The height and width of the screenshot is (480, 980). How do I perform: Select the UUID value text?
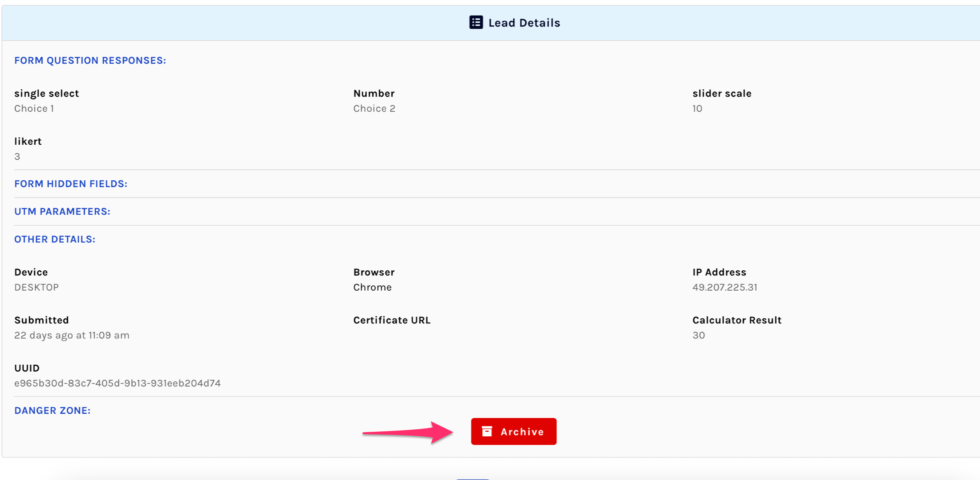click(117, 383)
